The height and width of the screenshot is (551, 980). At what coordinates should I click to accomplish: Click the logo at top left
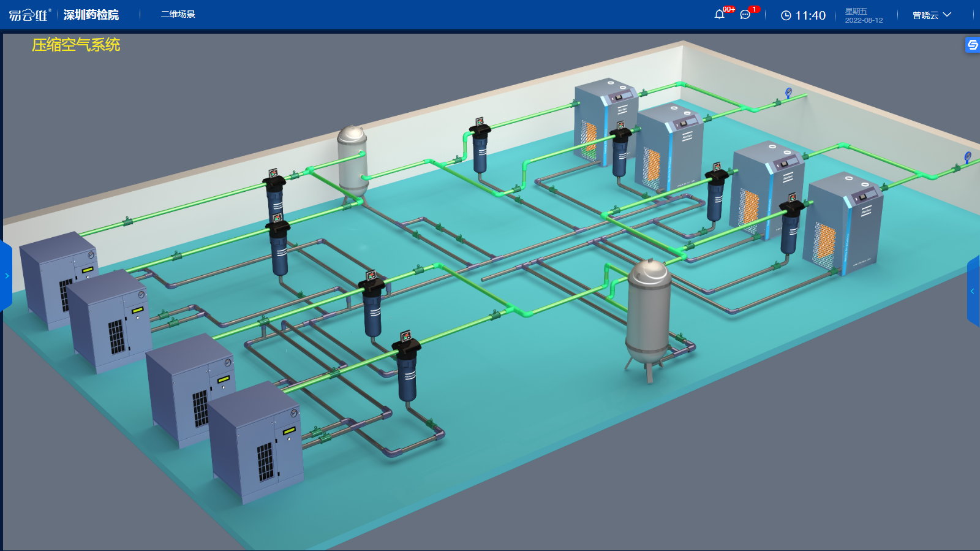[x=29, y=15]
